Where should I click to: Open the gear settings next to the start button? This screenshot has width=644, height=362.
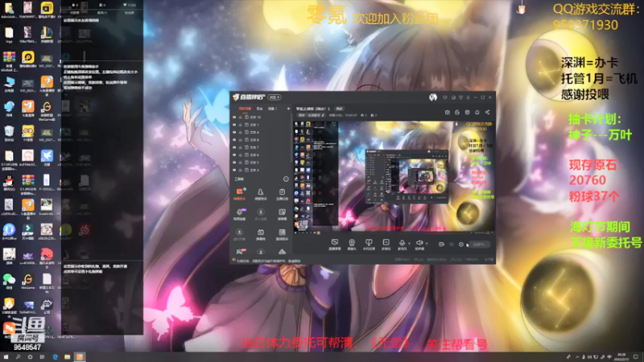coord(461,245)
